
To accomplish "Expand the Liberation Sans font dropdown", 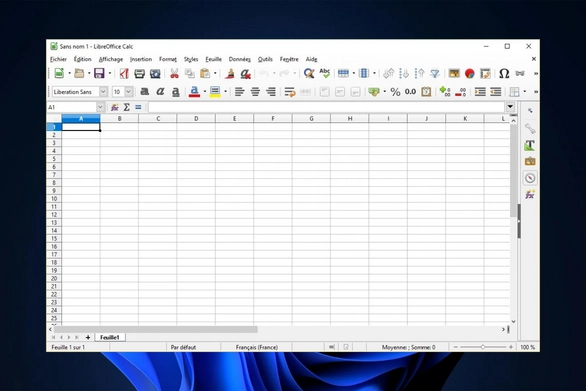I will [x=104, y=92].
